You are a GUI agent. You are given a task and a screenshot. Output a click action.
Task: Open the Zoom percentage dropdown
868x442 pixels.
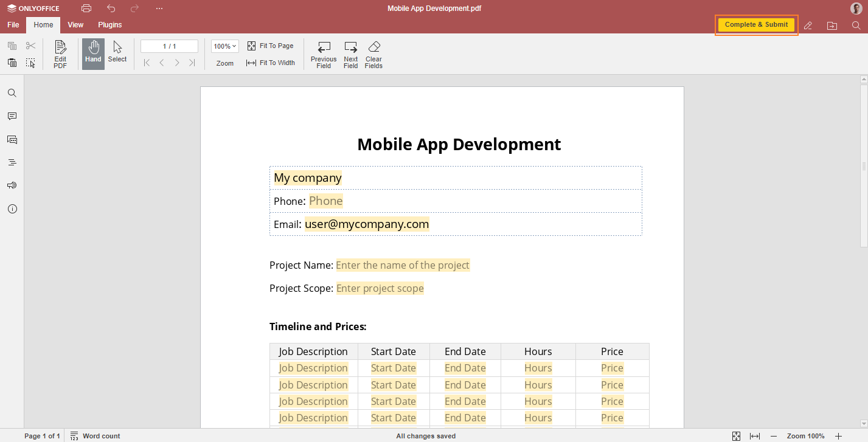(x=224, y=46)
